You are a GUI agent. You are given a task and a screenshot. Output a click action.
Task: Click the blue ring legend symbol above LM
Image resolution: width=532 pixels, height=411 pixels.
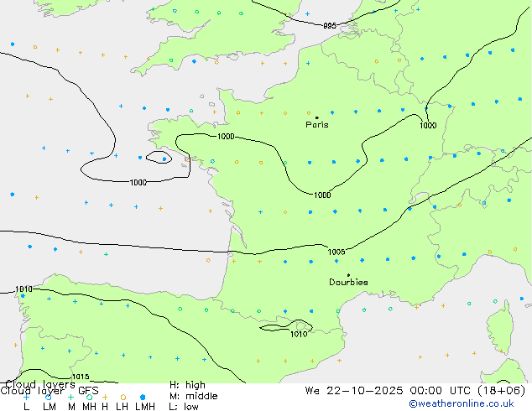(x=49, y=397)
